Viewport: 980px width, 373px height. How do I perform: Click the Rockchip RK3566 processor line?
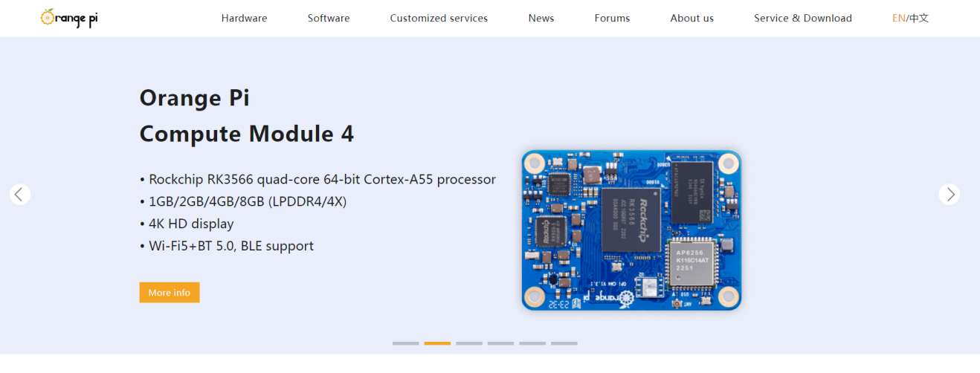317,180
